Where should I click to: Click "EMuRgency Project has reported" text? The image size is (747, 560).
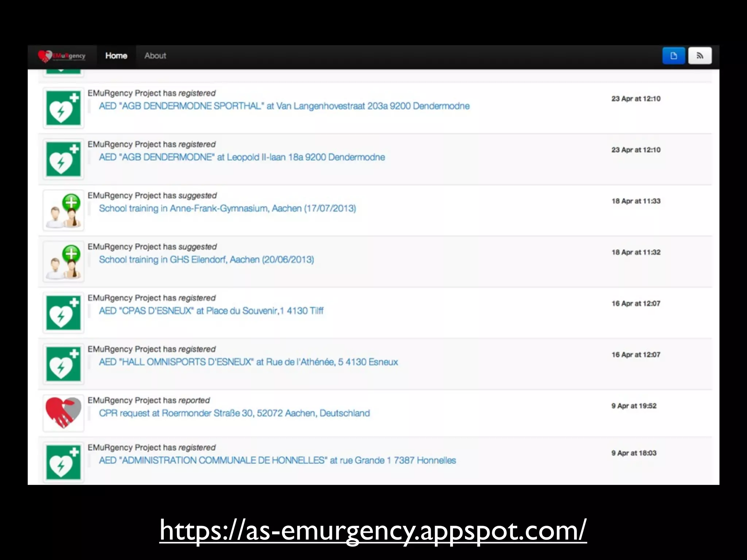(149, 400)
